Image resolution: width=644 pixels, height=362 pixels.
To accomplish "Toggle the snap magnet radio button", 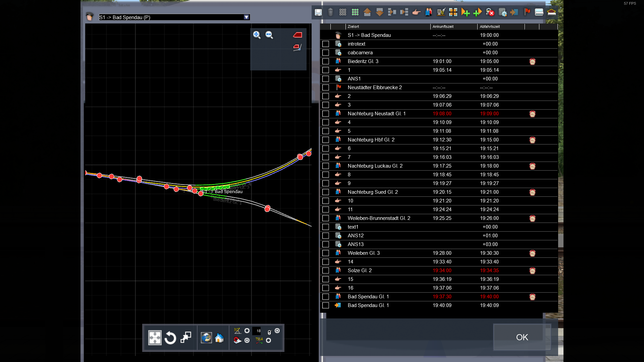I will click(x=247, y=341).
